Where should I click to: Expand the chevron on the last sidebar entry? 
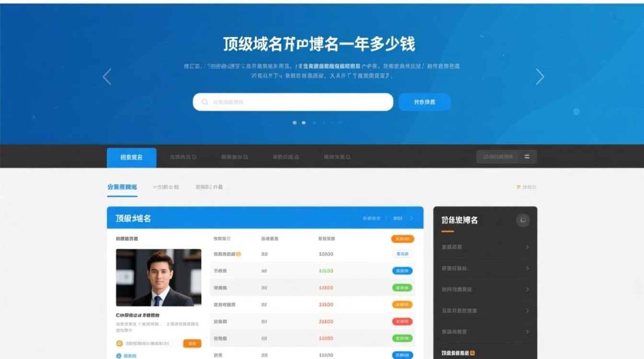pyautogui.click(x=527, y=332)
